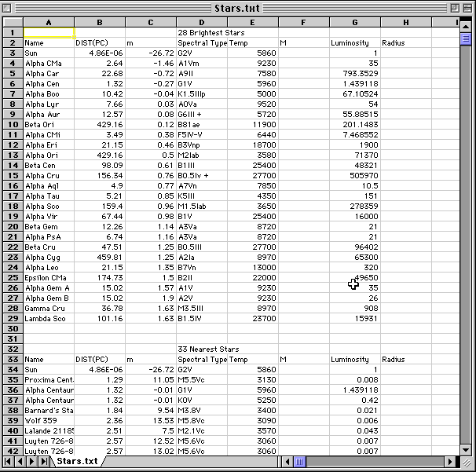Select column A header
476x472 pixels.
point(49,23)
